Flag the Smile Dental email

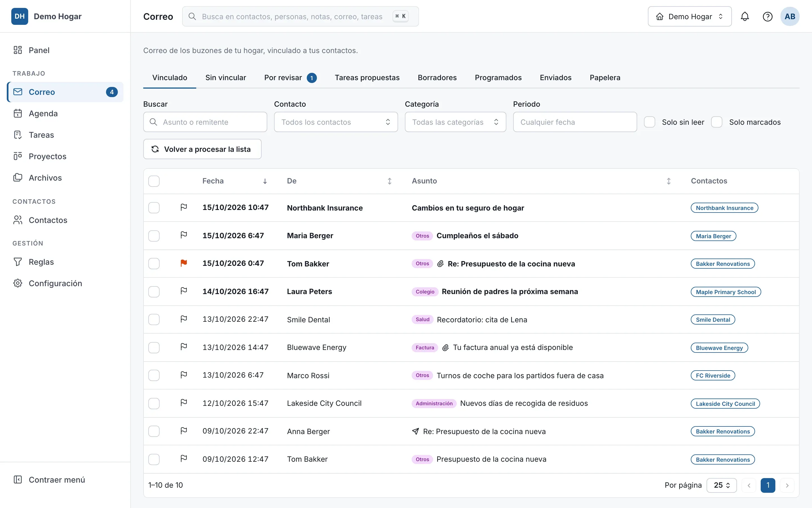tap(184, 319)
